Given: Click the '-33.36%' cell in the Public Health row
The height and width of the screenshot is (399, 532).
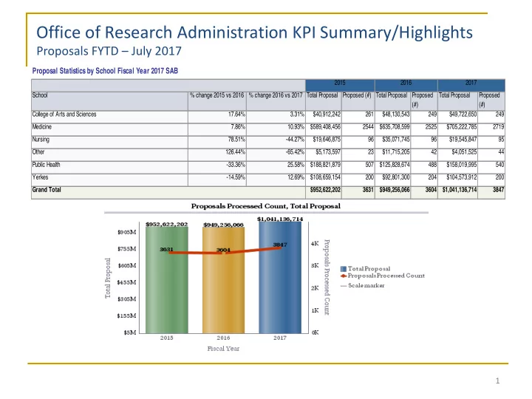Looking at the screenshot, I should pyautogui.click(x=217, y=167).
